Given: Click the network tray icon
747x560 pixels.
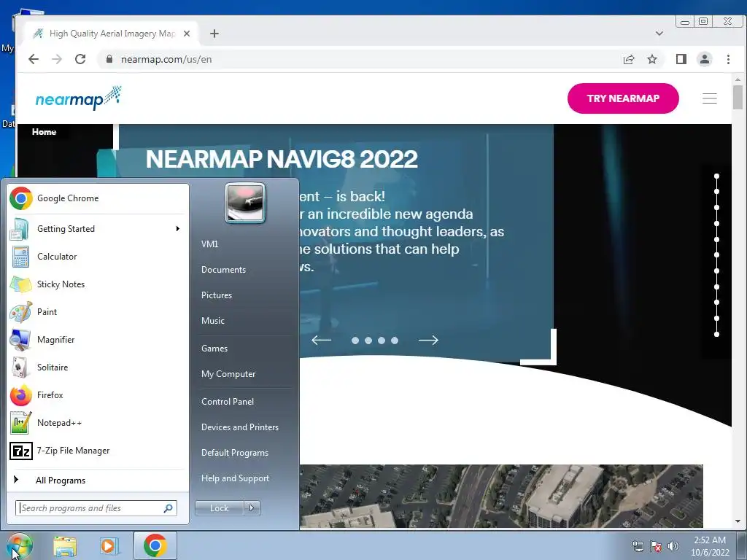Looking at the screenshot, I should (x=638, y=546).
